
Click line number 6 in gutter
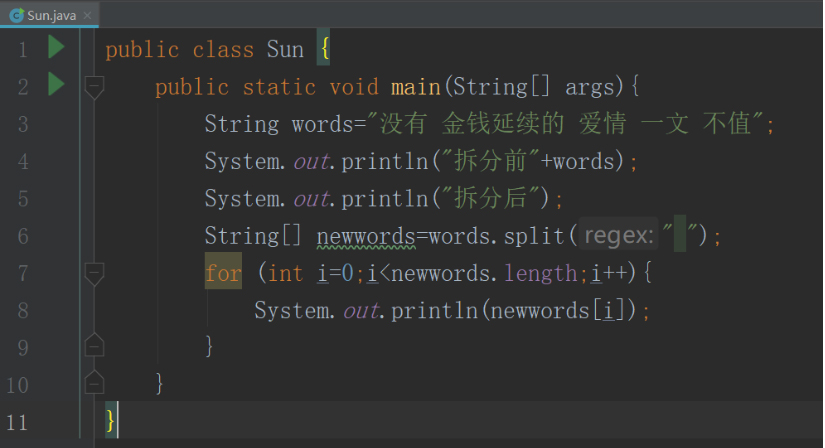pyautogui.click(x=23, y=236)
